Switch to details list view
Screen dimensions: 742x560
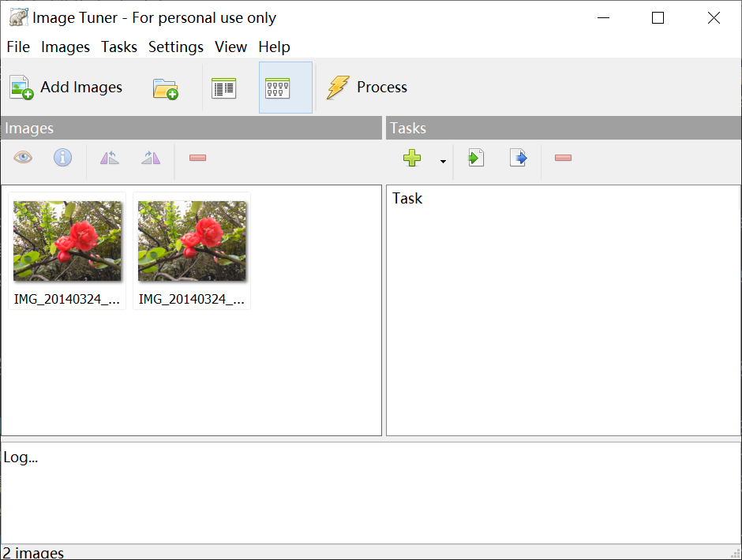[x=224, y=88]
